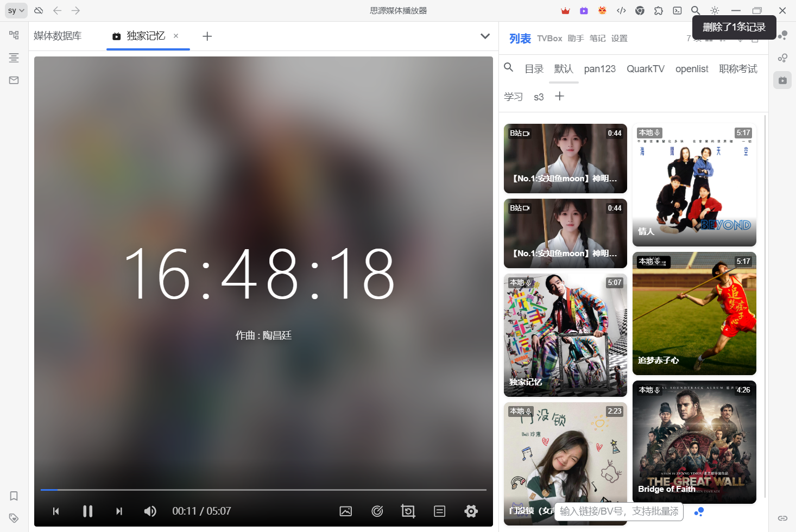The image size is (796, 532).
Task: Play the 追梦赤子心 thumbnail
Action: click(x=694, y=313)
